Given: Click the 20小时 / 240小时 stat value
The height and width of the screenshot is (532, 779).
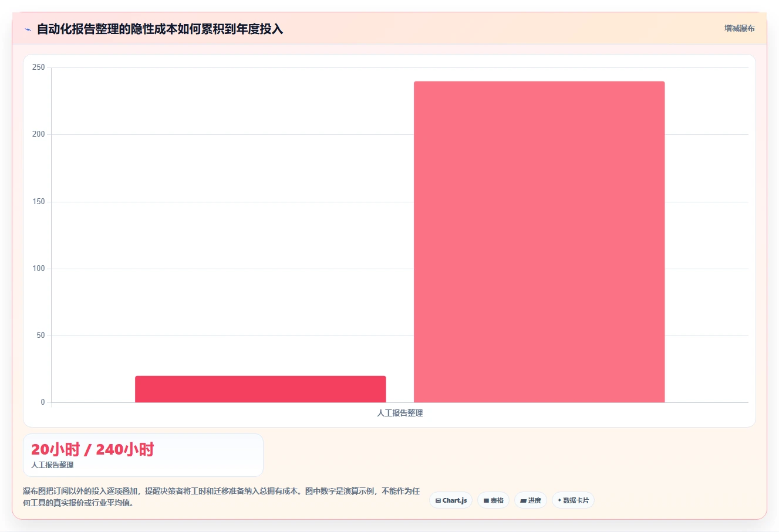Looking at the screenshot, I should pos(92,450).
